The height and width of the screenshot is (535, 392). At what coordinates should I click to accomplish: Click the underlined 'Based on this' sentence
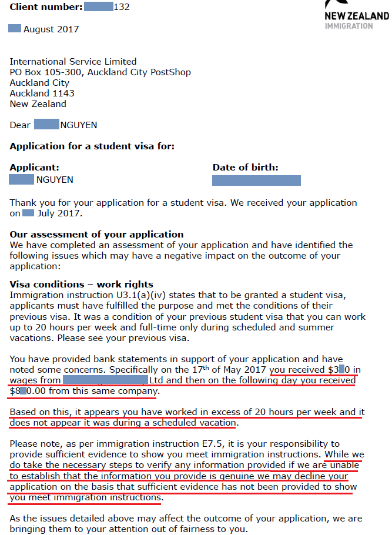tap(187, 417)
